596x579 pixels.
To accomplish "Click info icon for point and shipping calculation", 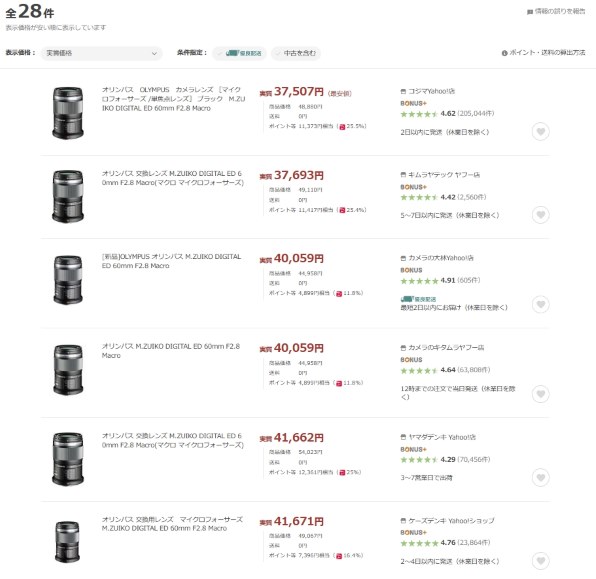I will tap(504, 53).
